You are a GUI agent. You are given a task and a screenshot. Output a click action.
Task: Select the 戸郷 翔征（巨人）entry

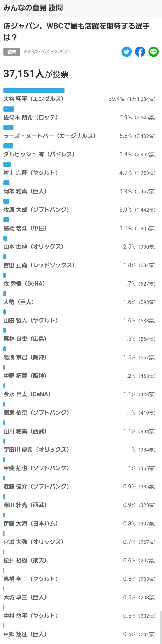[x=25, y=634]
